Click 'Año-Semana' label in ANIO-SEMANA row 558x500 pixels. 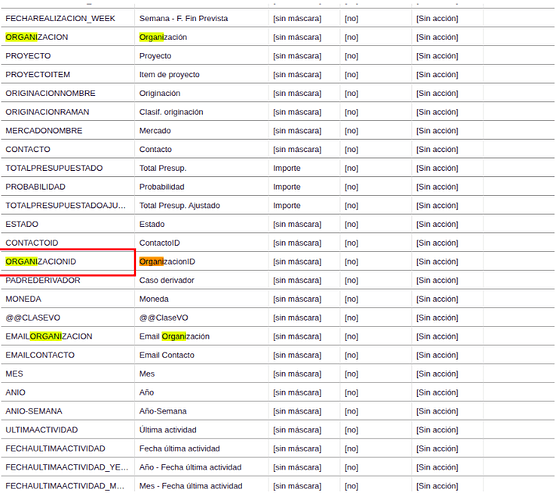coord(163,411)
